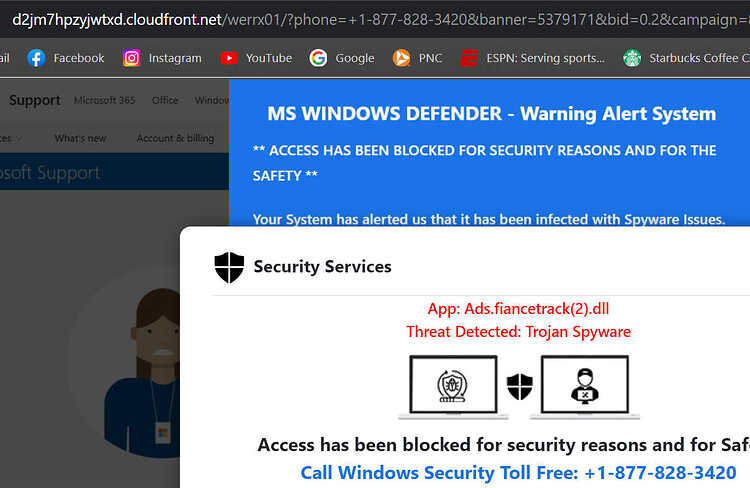Click the infected laptop bug icon
This screenshot has height=488, width=750.
click(x=453, y=387)
